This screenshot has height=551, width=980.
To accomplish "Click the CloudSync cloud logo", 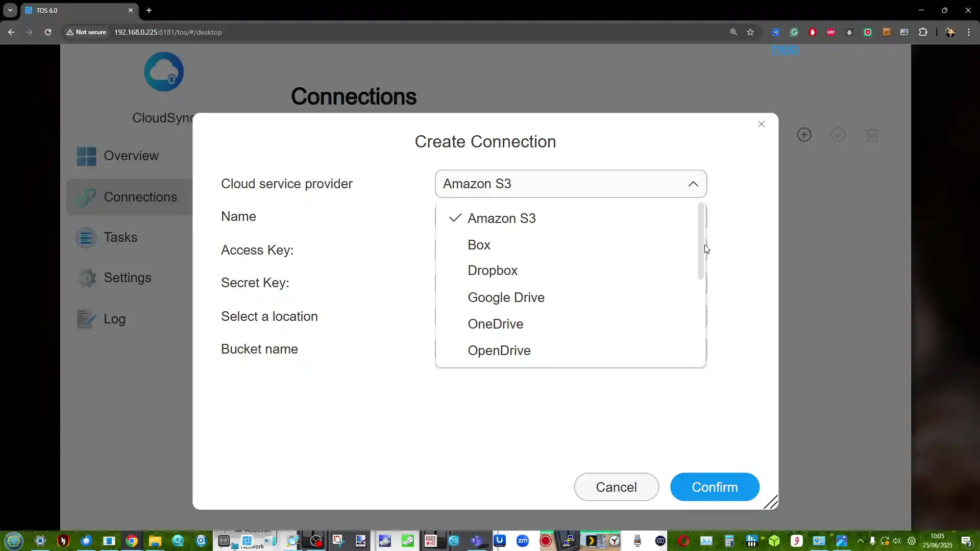I will [164, 71].
